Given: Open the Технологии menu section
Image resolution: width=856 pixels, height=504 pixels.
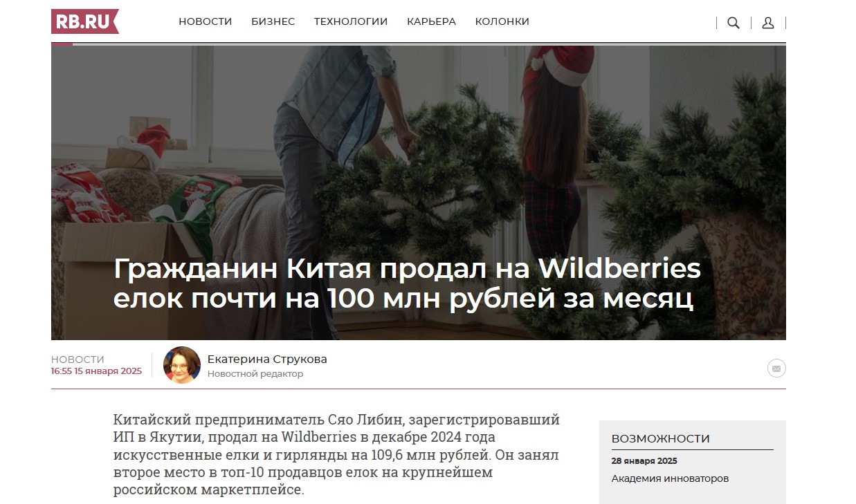Looking at the screenshot, I should 351,21.
